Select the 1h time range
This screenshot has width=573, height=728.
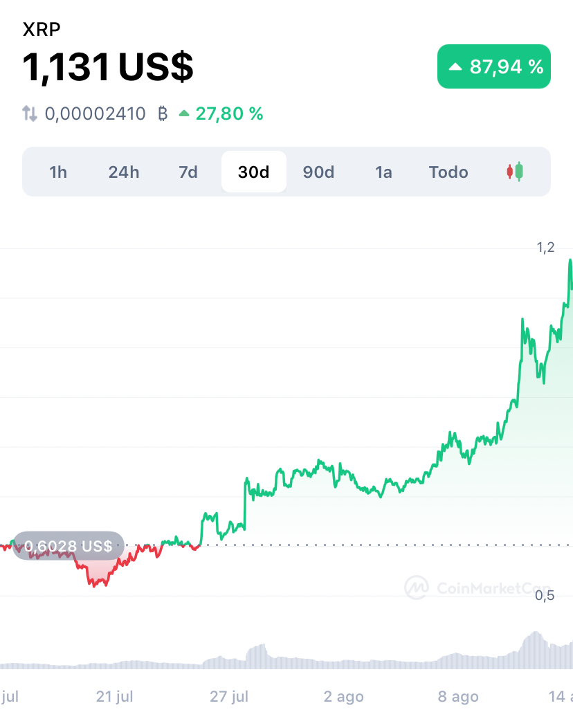click(59, 172)
